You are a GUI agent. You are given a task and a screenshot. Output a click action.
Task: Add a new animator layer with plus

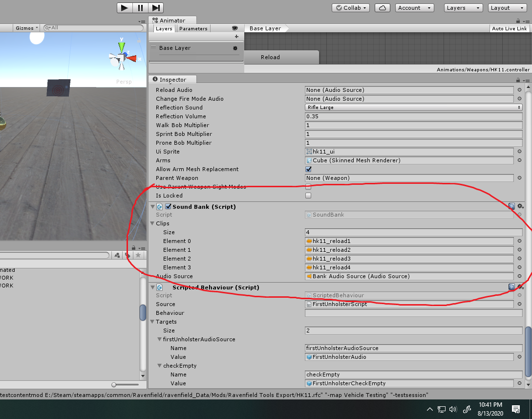[236, 37]
